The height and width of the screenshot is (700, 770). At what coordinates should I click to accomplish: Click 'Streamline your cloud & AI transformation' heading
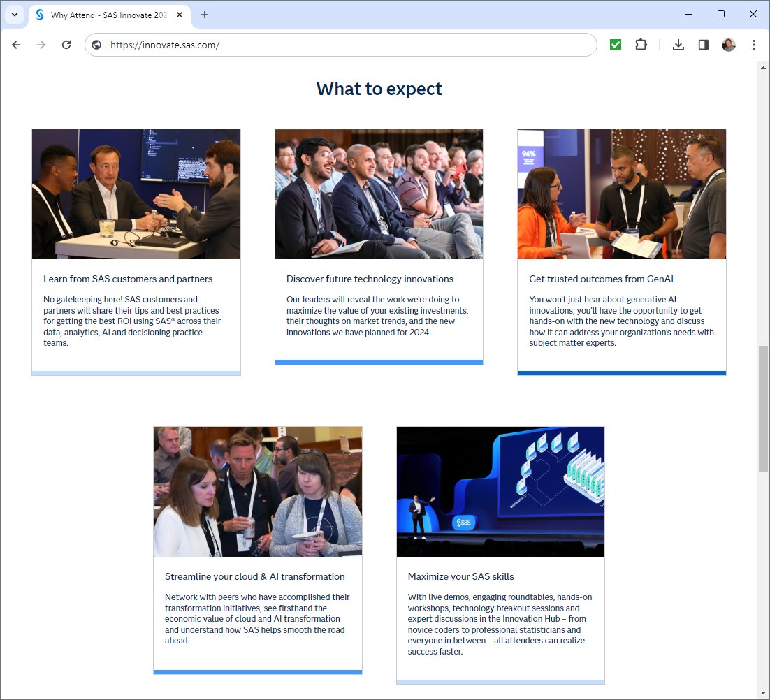255,576
